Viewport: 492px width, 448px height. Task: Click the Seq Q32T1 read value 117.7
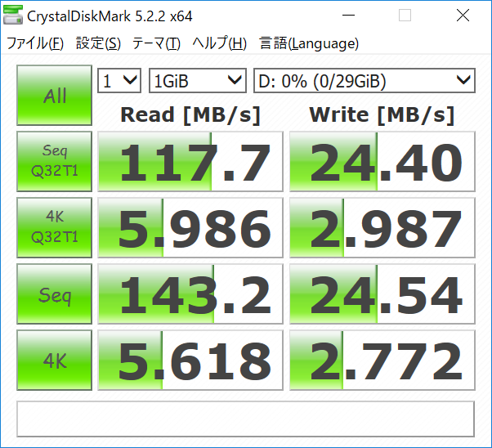[x=190, y=161]
